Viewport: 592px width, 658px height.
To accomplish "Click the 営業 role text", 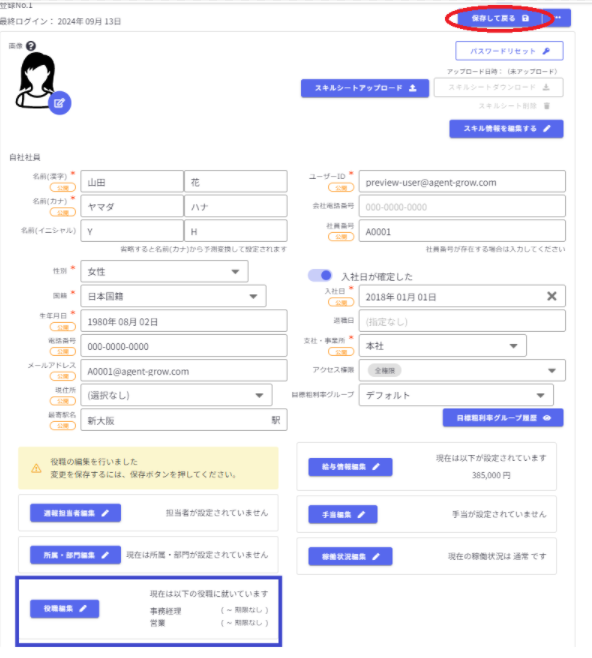I will 158,623.
